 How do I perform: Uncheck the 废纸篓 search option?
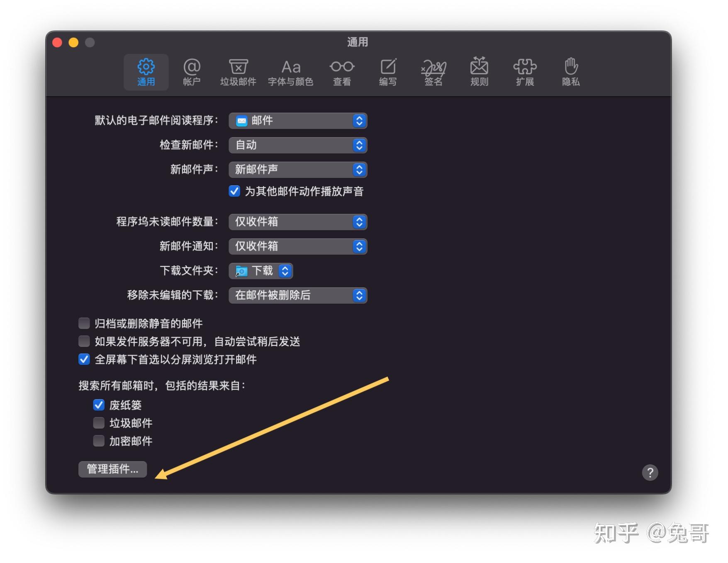pos(99,405)
